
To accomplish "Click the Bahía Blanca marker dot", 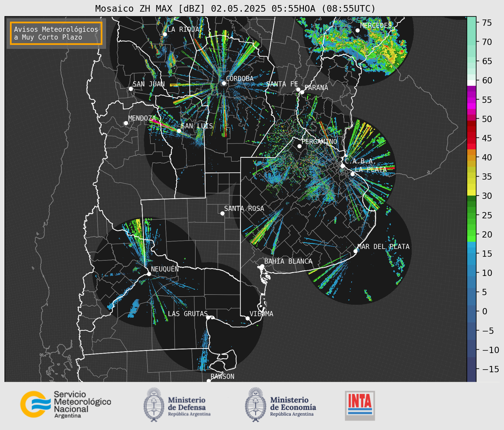I will 262,266.
